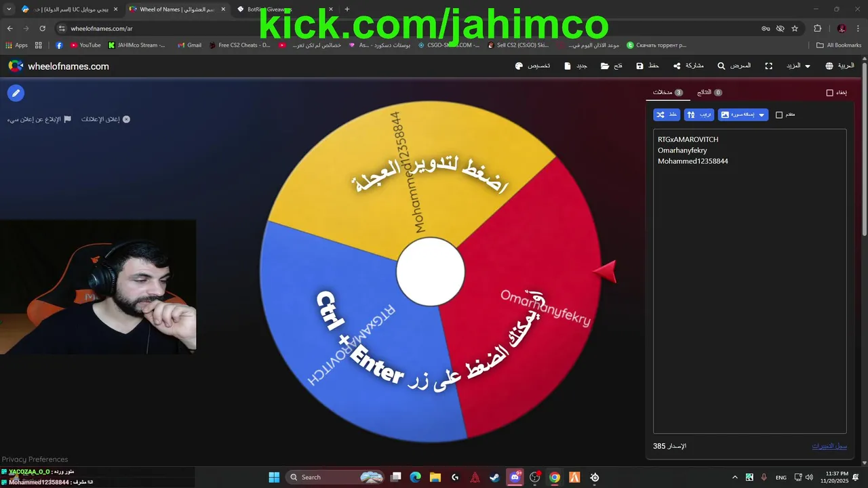This screenshot has width=868, height=488.
Task: Open a saved wheel with فتح
Action: click(x=611, y=66)
